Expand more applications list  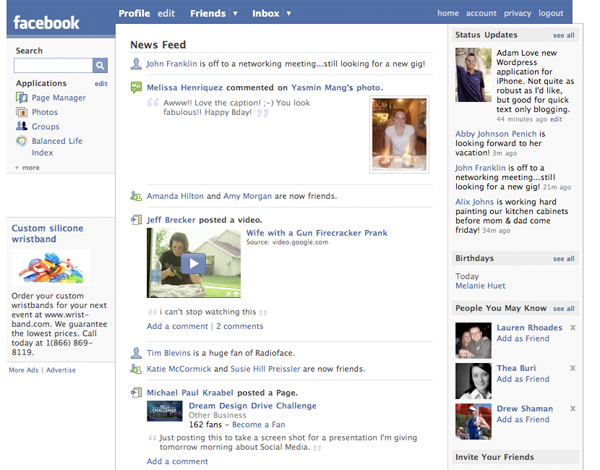coord(27,168)
